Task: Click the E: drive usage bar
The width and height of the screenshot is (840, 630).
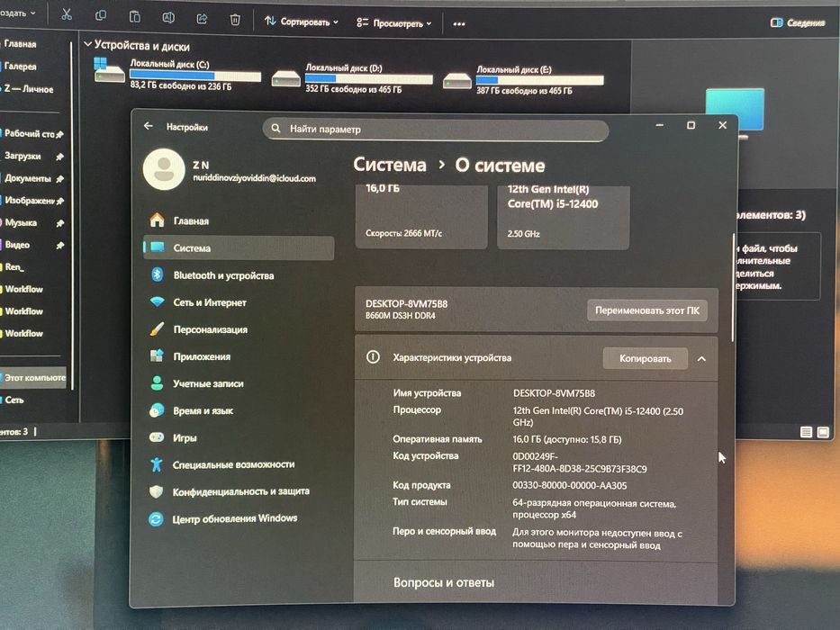Action: pos(539,80)
